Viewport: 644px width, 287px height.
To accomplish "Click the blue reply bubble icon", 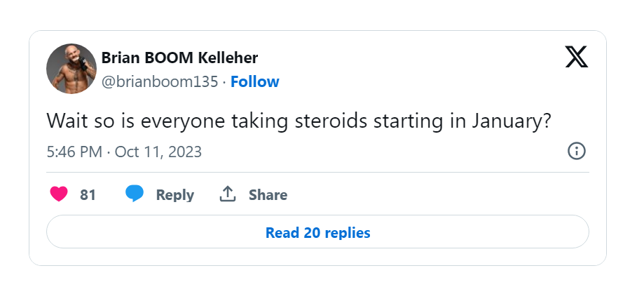I will pos(135,194).
